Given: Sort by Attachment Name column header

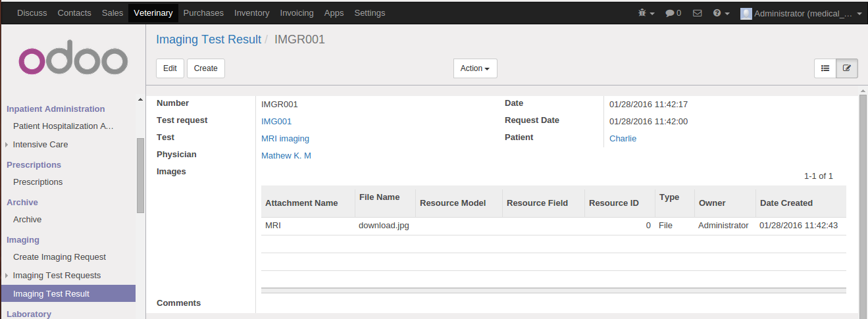Looking at the screenshot, I should pos(301,203).
